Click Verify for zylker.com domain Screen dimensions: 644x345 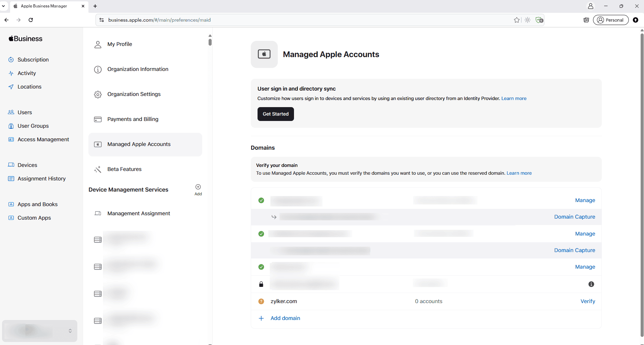pyautogui.click(x=588, y=301)
